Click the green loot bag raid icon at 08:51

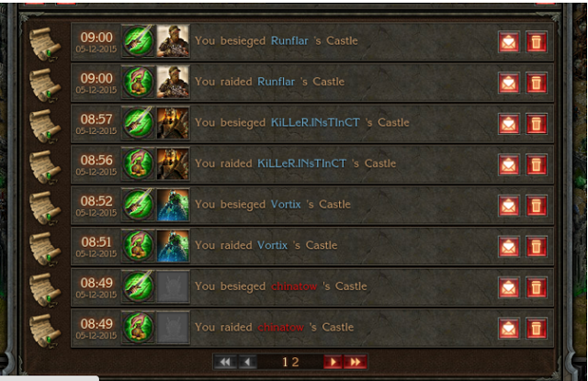tap(139, 246)
